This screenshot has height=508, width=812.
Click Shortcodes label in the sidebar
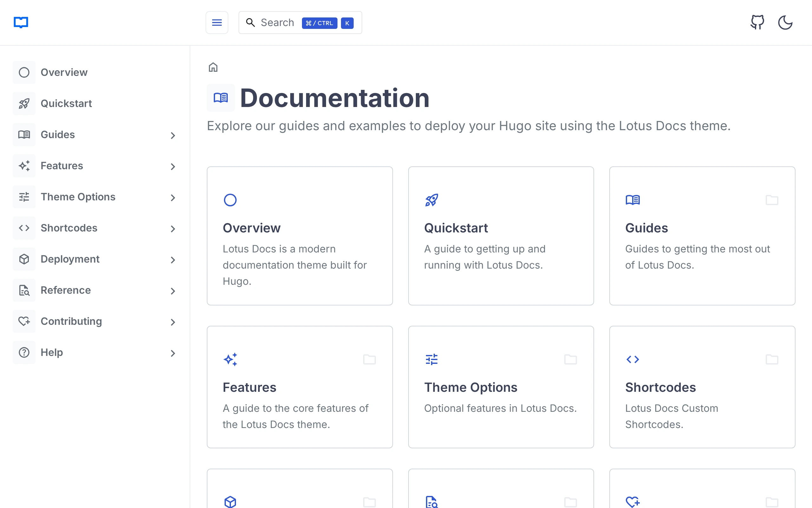[69, 228]
